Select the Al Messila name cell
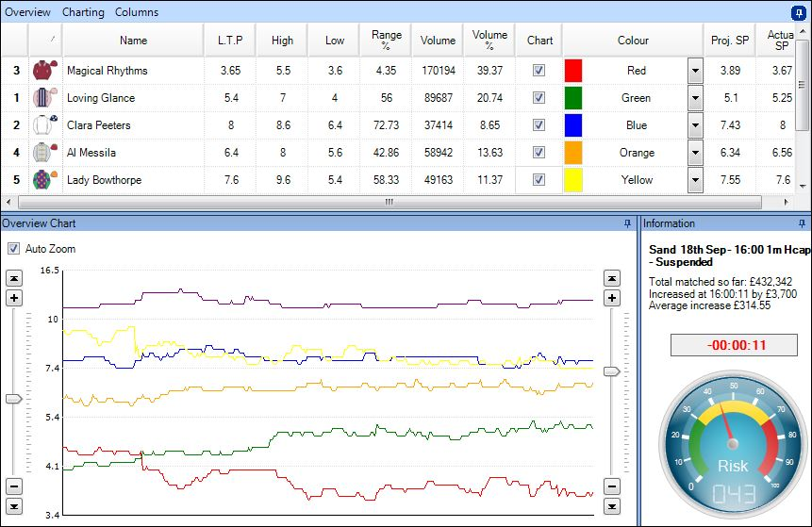Screen dimensions: 812x527 (133, 152)
